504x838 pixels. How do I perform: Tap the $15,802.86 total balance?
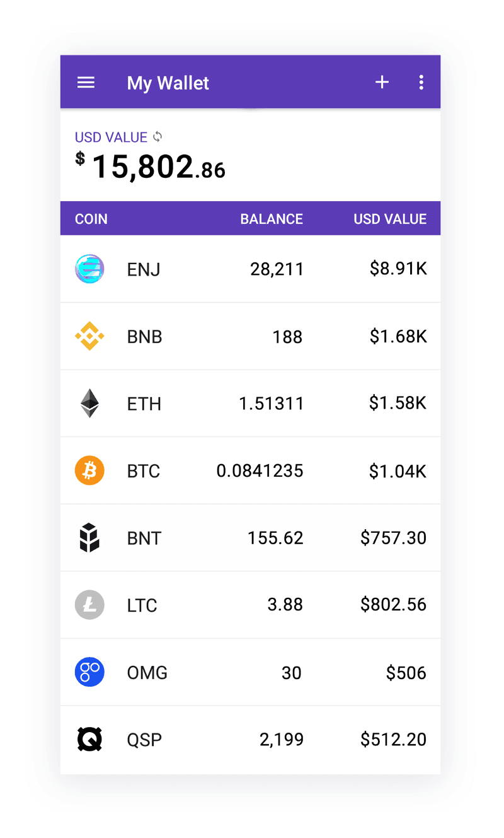[150, 167]
